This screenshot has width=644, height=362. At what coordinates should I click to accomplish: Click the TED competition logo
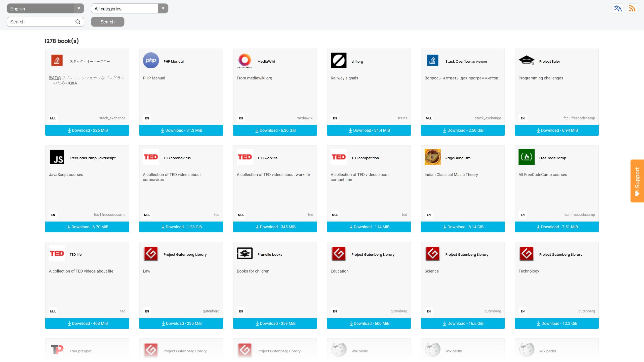pos(339,157)
